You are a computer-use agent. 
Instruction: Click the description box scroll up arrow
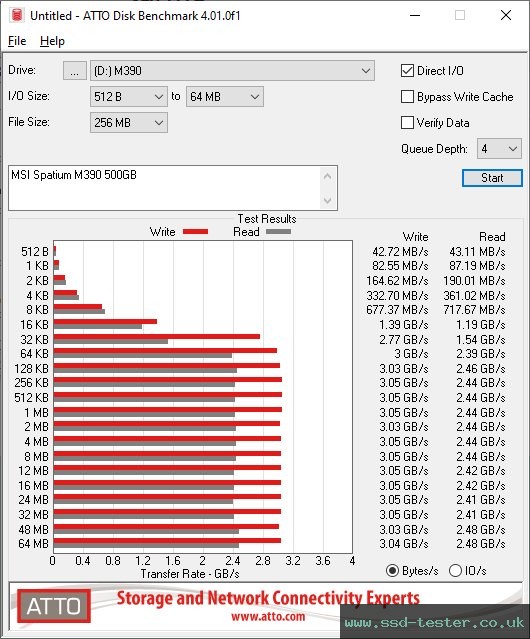[x=328, y=176]
